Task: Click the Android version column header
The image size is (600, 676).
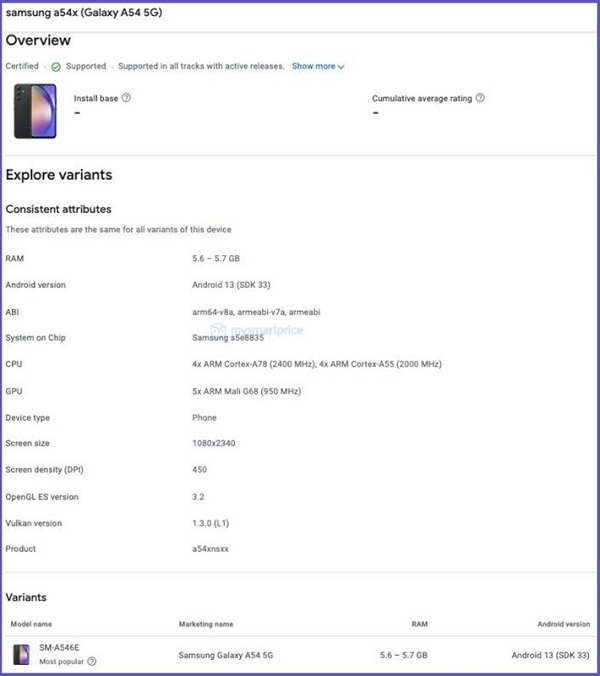Action: click(563, 624)
